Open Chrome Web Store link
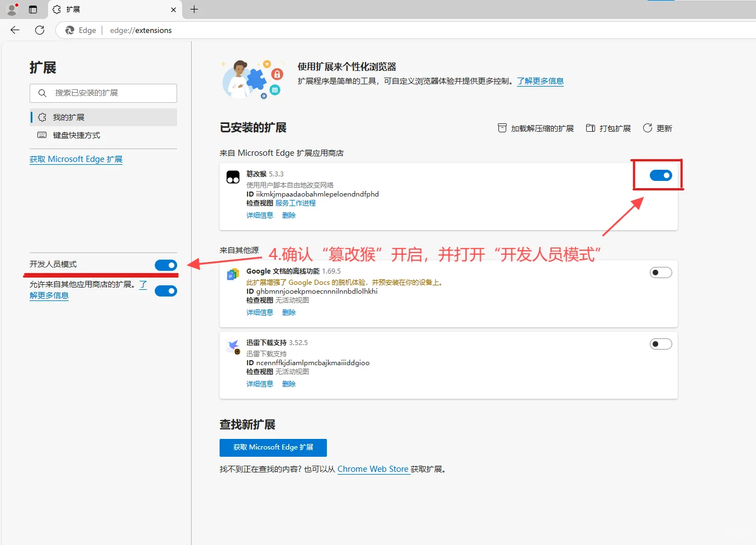 tap(373, 469)
